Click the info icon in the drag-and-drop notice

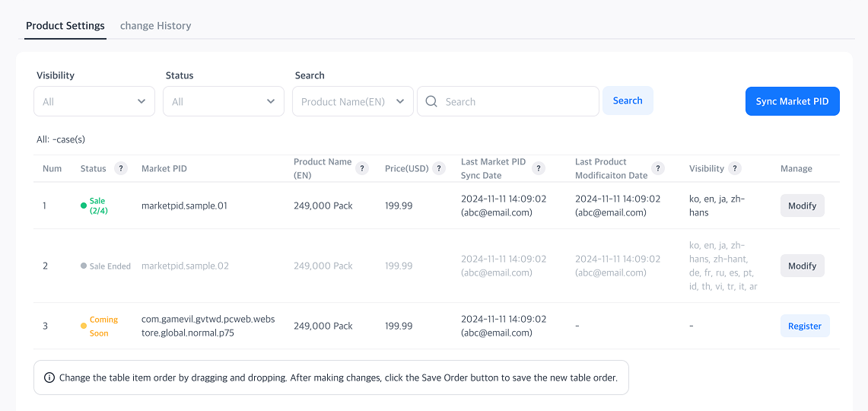point(49,378)
